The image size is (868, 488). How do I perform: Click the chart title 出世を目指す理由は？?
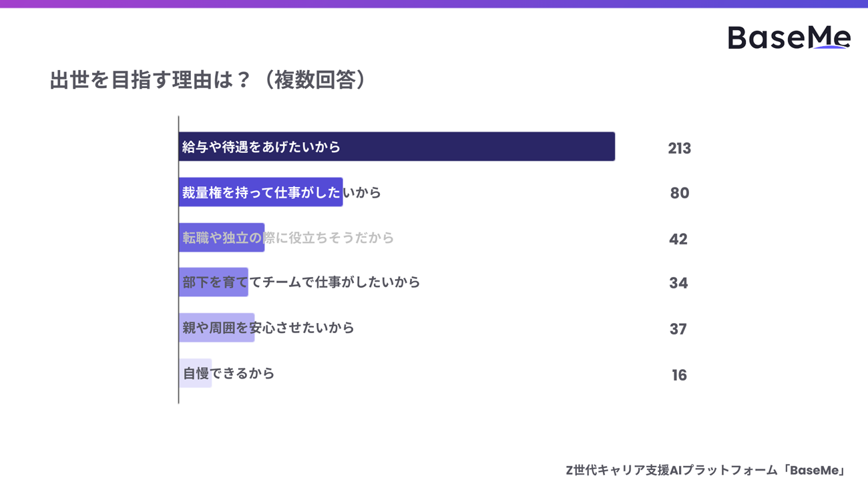click(x=150, y=80)
